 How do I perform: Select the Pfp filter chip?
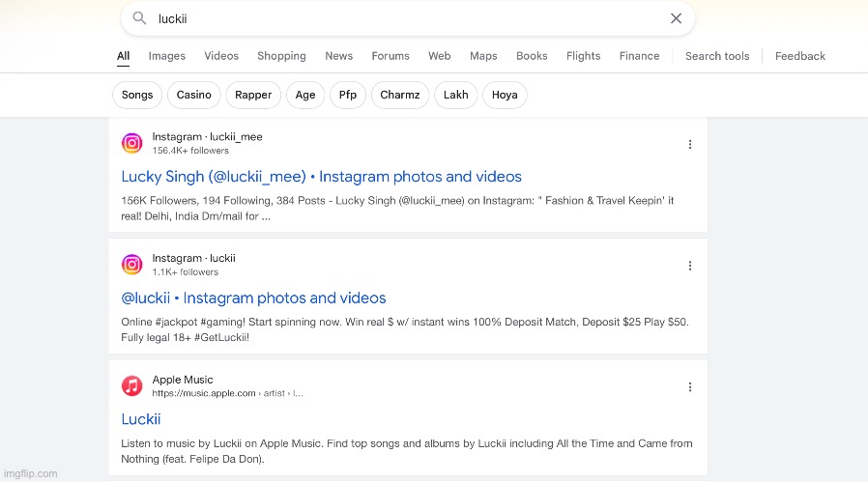click(348, 95)
